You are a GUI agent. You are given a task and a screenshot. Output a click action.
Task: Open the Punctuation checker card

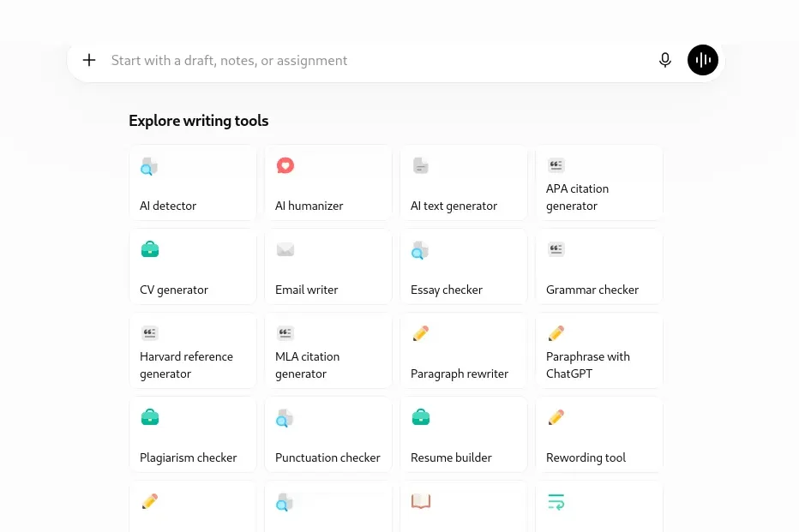[x=328, y=434]
